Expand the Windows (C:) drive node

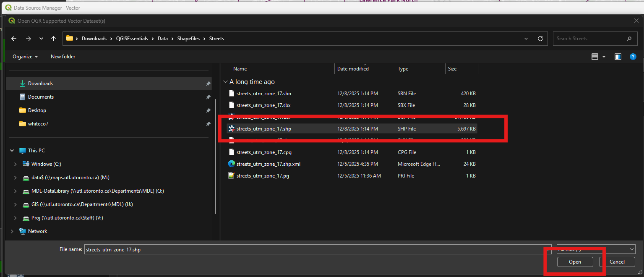coord(16,164)
